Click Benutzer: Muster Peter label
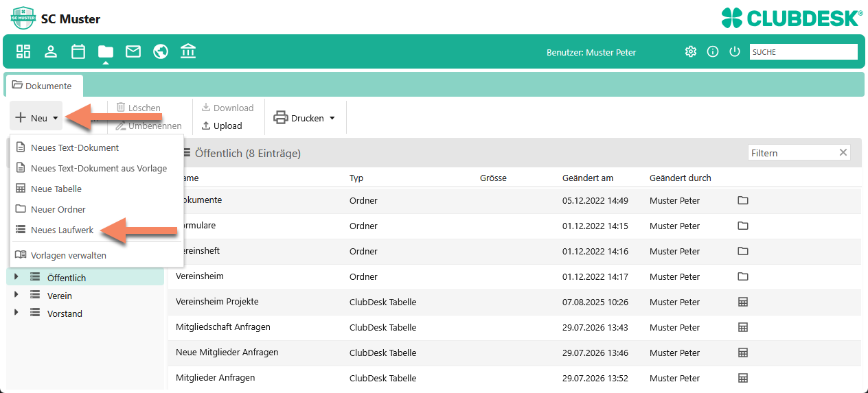 [591, 52]
